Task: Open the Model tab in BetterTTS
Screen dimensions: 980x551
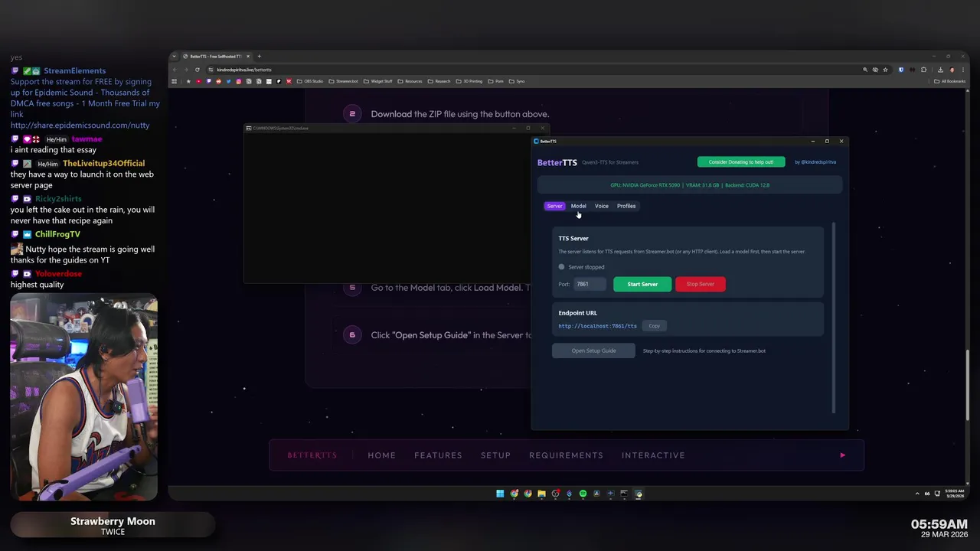Action: (578, 206)
